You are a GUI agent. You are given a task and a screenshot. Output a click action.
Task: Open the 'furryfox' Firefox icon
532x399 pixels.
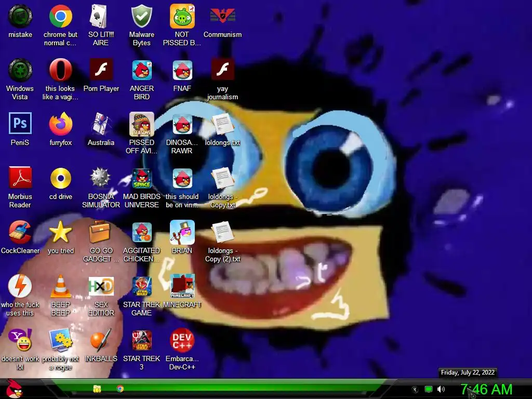[60, 124]
